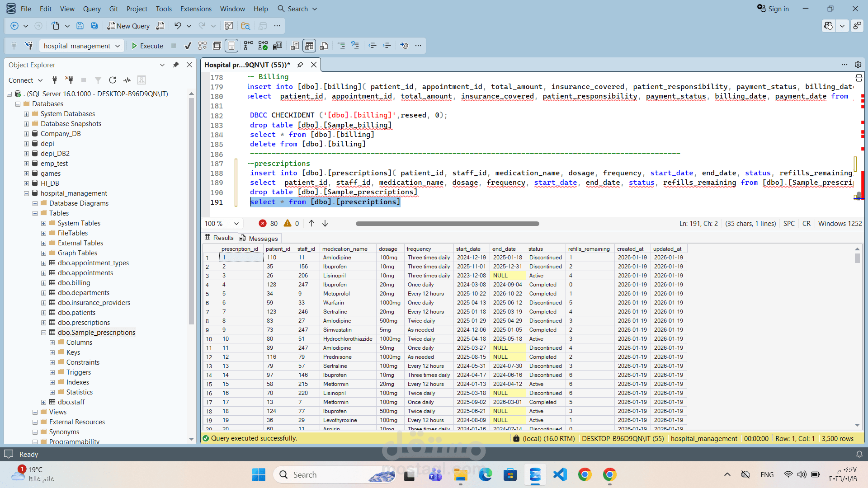Click the Save All icon

pos(94,26)
